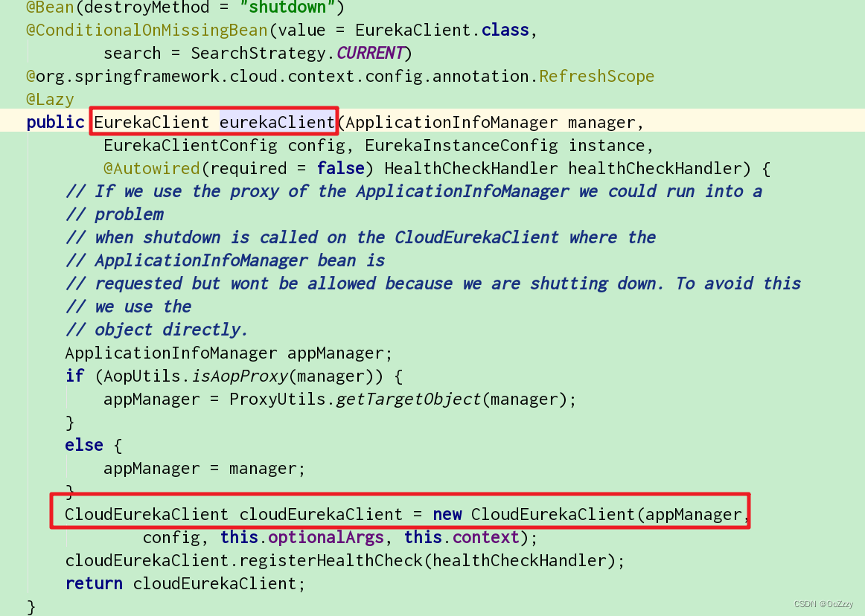Click the "public" keyword
Image resolution: width=865 pixels, height=616 pixels.
click(x=55, y=122)
